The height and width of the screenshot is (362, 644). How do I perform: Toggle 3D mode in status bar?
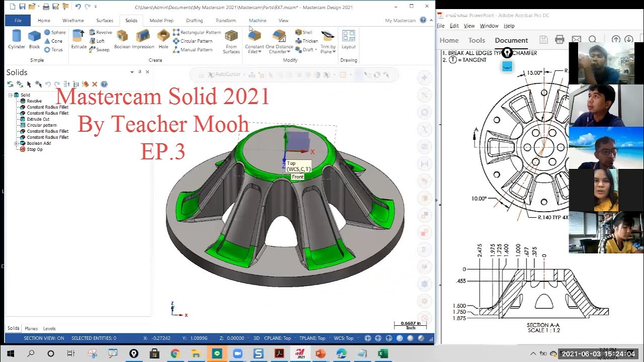257,338
